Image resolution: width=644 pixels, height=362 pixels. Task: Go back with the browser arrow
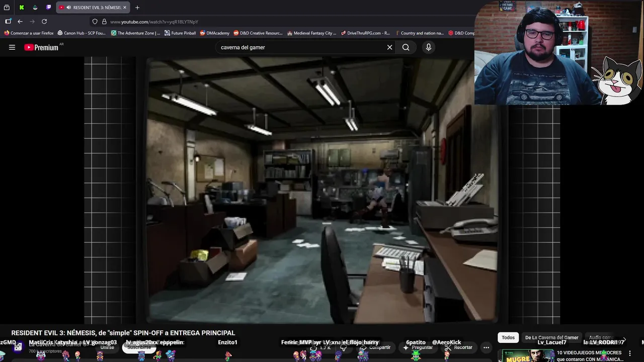pyautogui.click(x=20, y=22)
